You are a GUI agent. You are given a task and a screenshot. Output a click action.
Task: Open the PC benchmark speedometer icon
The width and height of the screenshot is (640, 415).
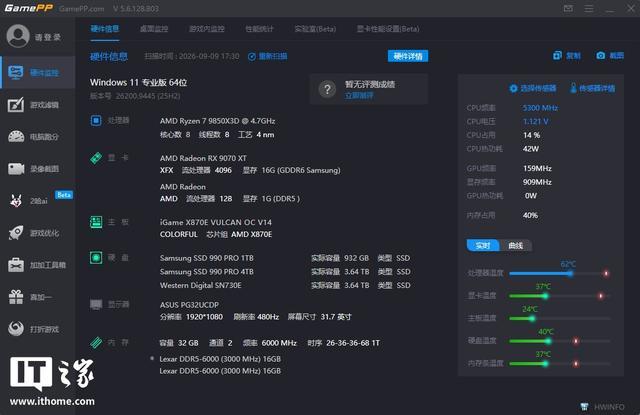pyautogui.click(x=16, y=137)
